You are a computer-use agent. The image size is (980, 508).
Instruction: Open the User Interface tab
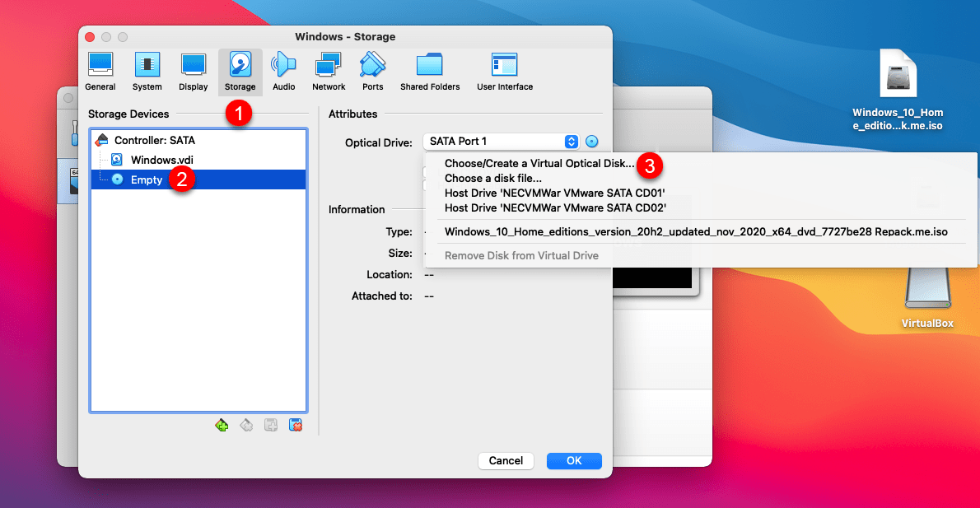point(505,72)
